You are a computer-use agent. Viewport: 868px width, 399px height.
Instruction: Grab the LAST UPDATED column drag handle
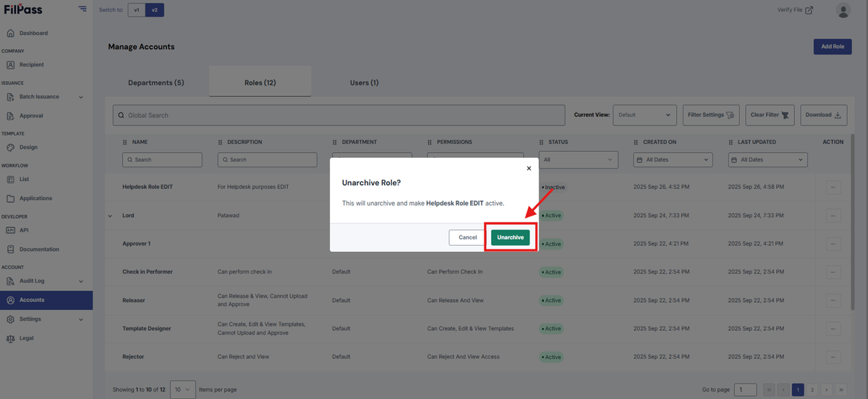tap(731, 142)
